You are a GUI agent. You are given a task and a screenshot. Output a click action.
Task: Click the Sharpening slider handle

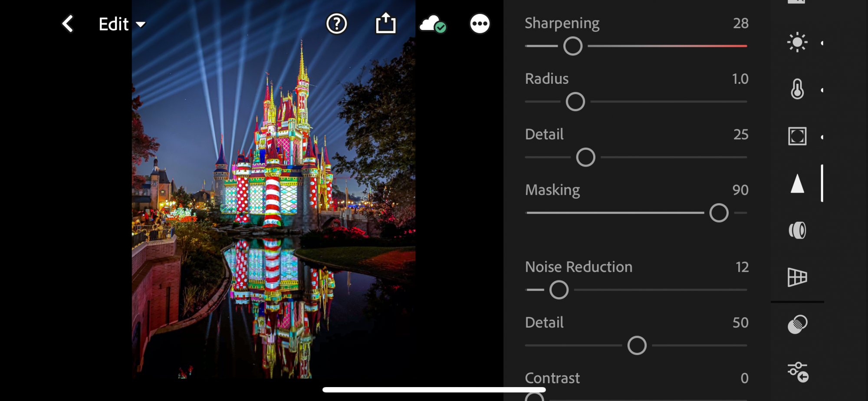tap(573, 46)
